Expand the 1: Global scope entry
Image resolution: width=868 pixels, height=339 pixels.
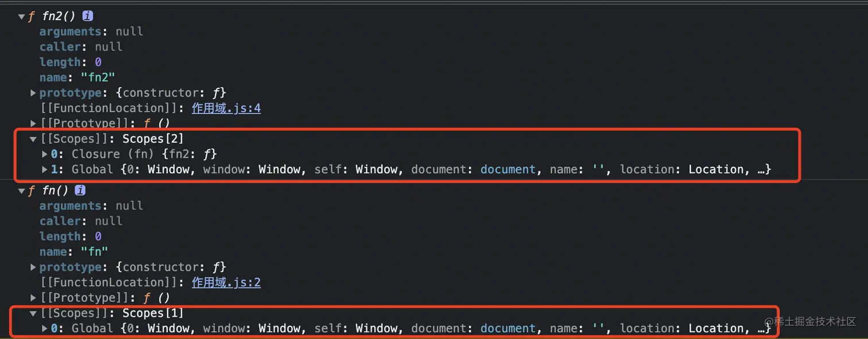[x=45, y=169]
